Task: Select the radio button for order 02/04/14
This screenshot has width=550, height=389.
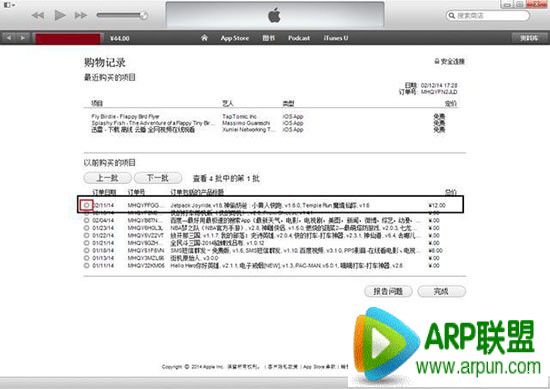Action: (86, 220)
